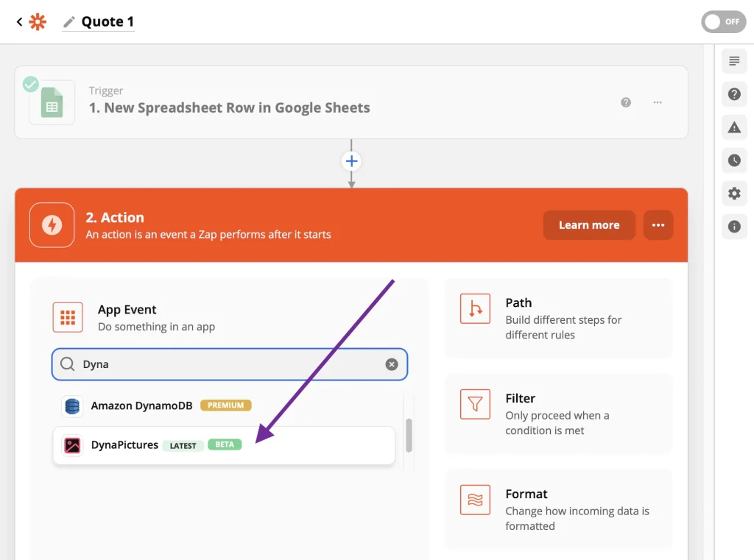Viewport: 754px width, 560px height.
Task: Open the Google Sheets trigger icon
Action: point(52,102)
